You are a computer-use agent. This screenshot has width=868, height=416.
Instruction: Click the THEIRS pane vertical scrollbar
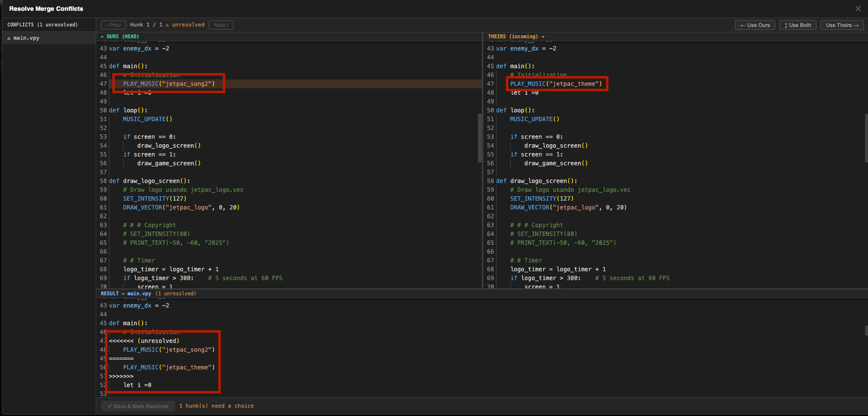pos(866,138)
